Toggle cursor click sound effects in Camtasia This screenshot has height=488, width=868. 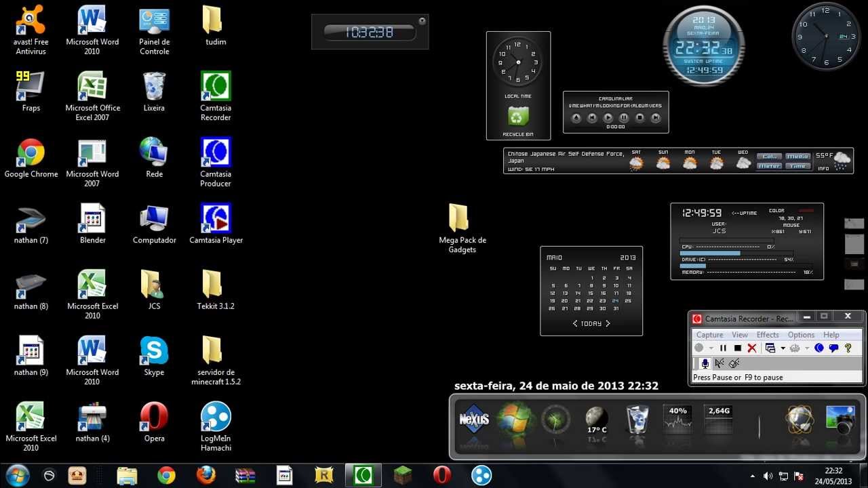coord(719,363)
